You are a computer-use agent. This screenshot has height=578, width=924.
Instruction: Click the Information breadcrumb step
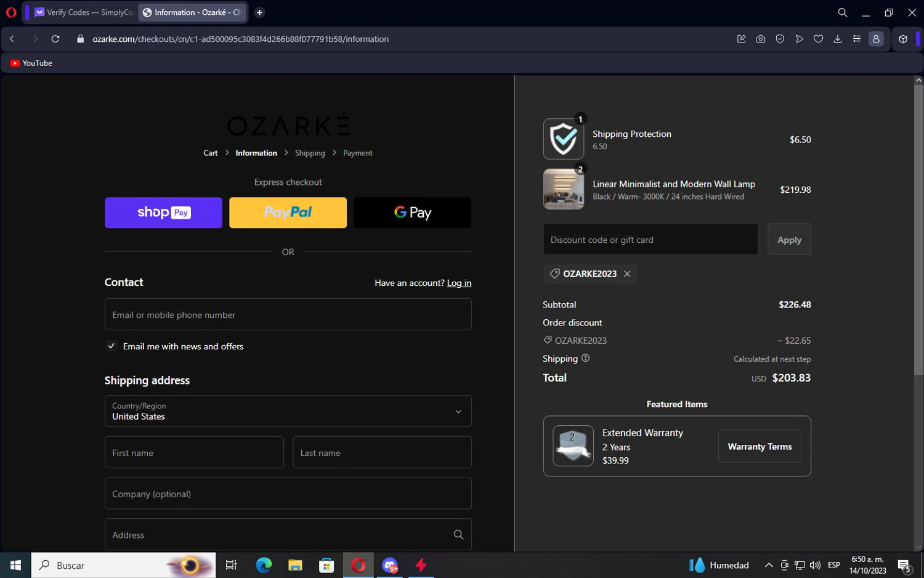click(x=256, y=153)
